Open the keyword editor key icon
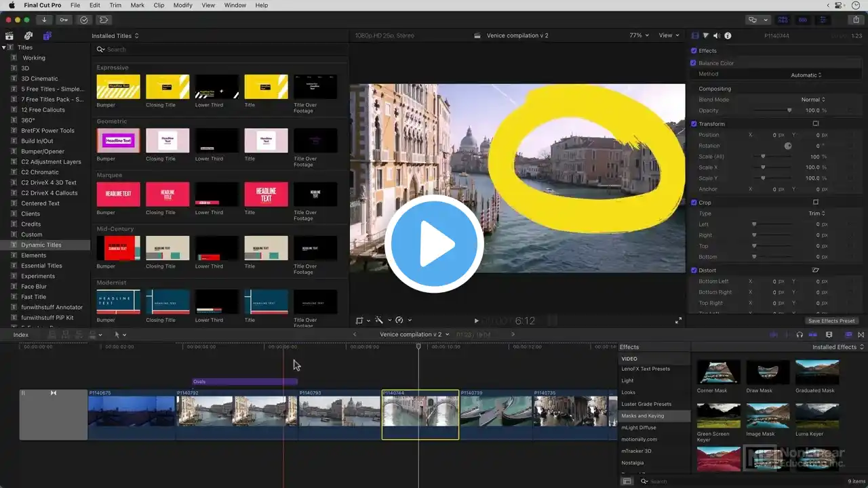The image size is (868, 488). [x=64, y=20]
